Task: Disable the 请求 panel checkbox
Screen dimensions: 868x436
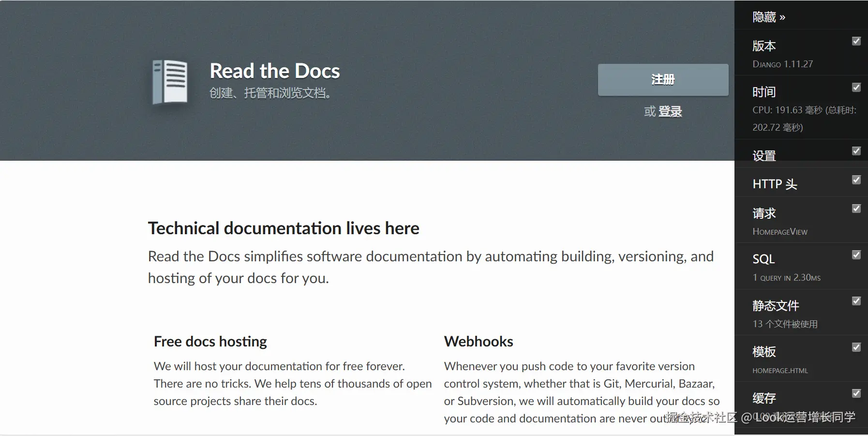Action: click(856, 209)
